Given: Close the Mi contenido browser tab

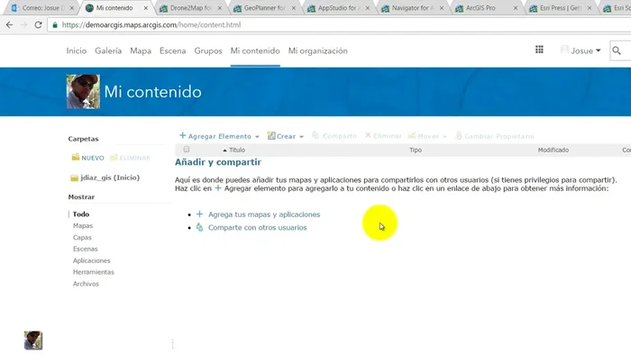Looking at the screenshot, I should [146, 8].
